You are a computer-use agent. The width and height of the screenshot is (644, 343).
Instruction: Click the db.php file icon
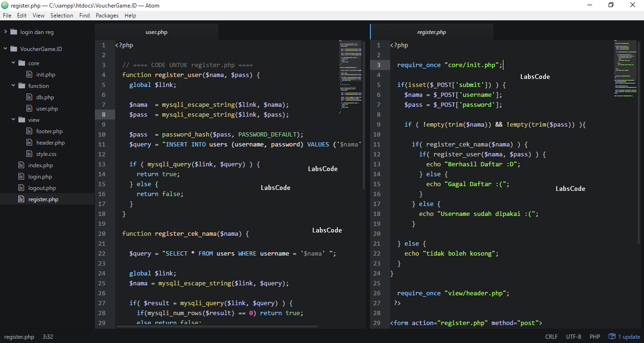click(x=29, y=97)
